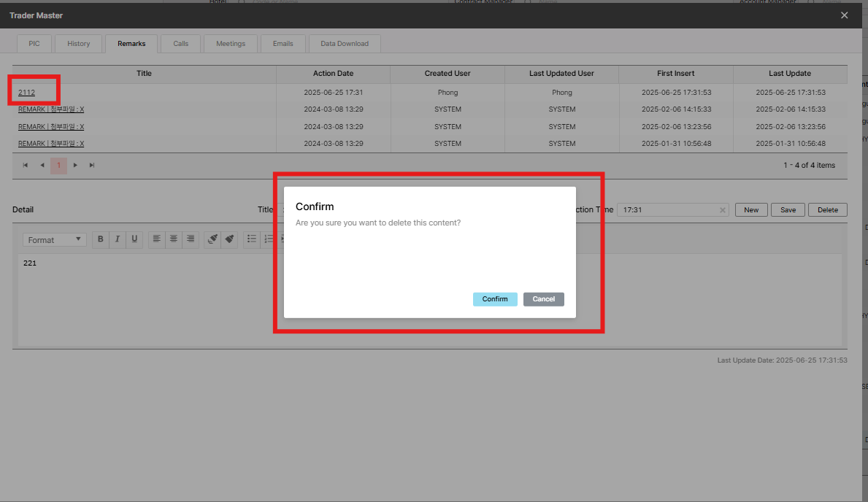Open the Calls tab
Viewport: 868px width, 502px height.
pos(181,44)
